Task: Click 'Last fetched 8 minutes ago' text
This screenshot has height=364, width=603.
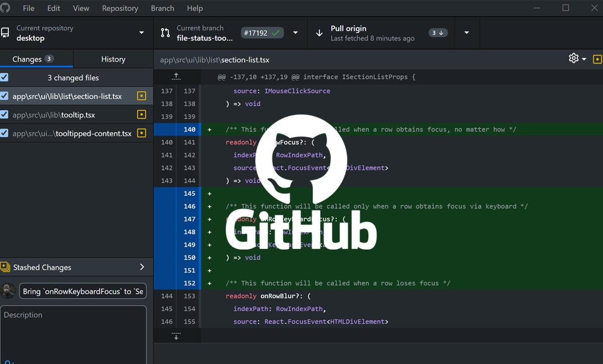Action: coord(372,38)
